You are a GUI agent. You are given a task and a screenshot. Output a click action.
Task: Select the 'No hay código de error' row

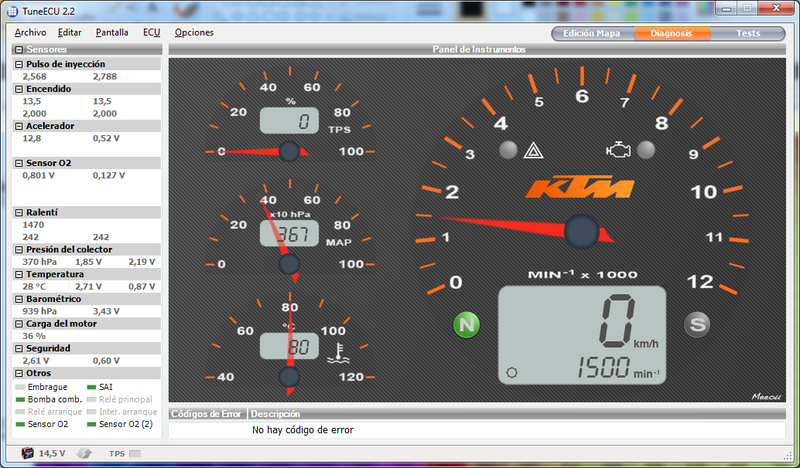click(x=477, y=430)
